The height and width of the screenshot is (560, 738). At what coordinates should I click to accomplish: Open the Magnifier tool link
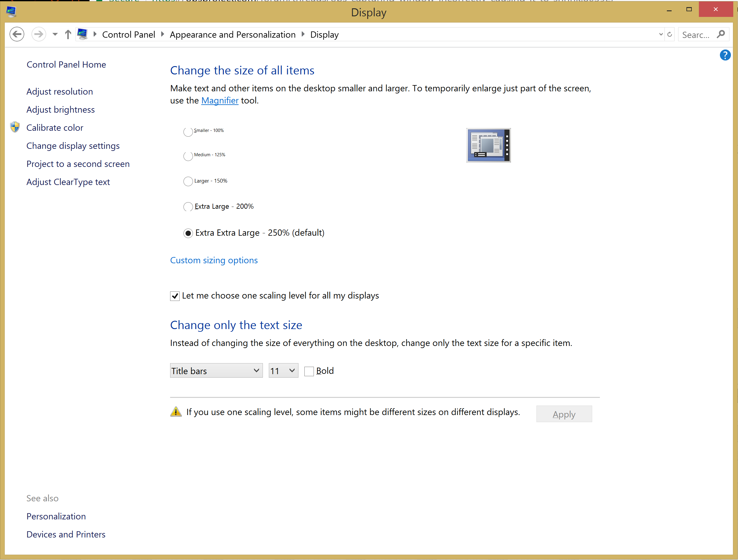[x=220, y=100]
